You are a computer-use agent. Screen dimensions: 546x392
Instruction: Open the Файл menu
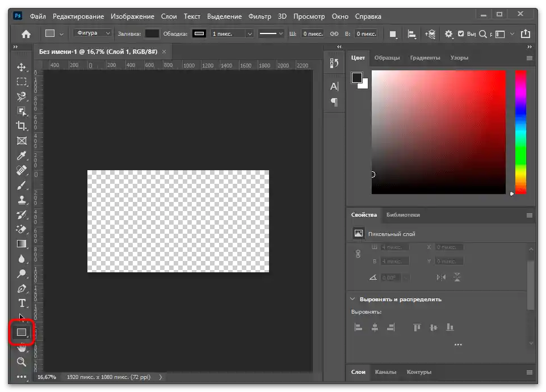38,16
